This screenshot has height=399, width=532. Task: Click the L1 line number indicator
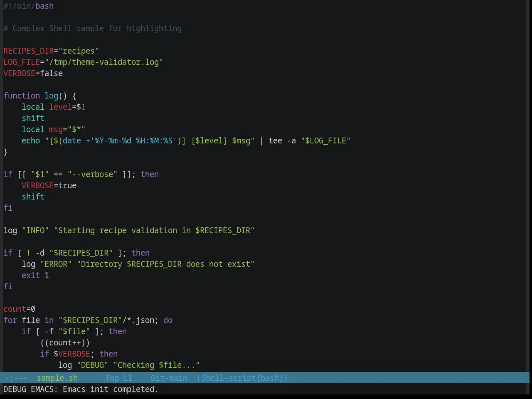point(128,378)
